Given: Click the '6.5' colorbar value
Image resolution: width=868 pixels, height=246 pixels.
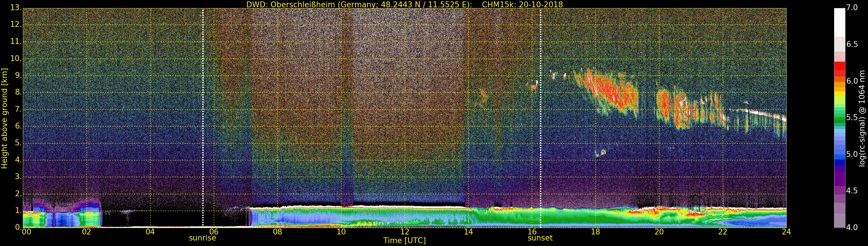Looking at the screenshot, I should (x=852, y=44).
